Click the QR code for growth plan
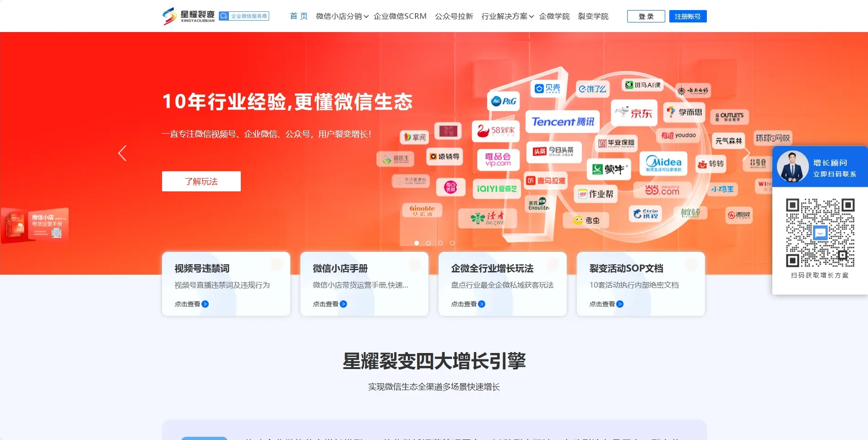This screenshot has height=440, width=868. pos(820,233)
